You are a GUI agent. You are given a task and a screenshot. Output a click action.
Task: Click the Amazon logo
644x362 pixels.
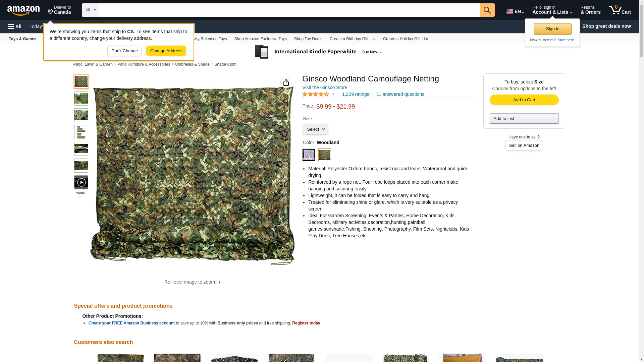coord(23,11)
